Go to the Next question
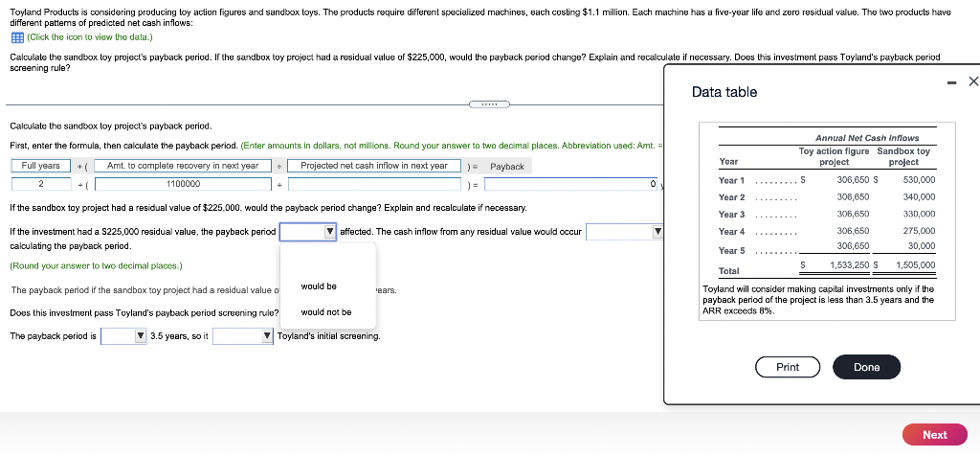 (x=934, y=434)
